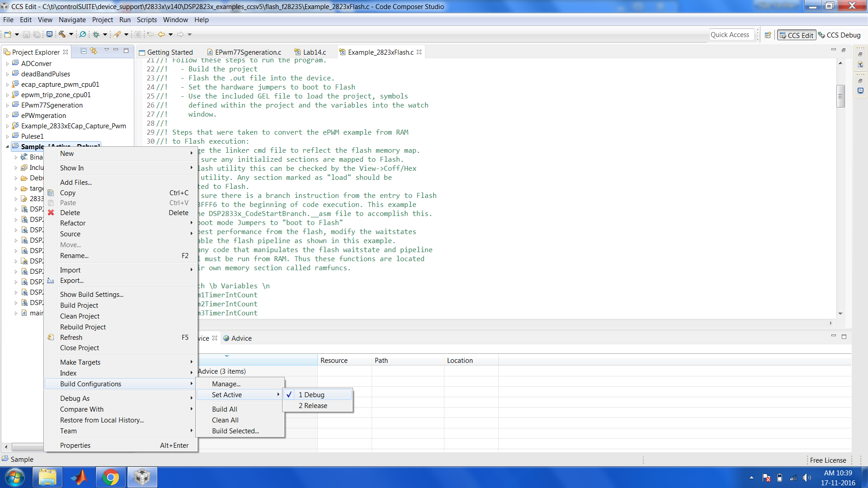Set the checked 1 Debug configuration active

(311, 394)
